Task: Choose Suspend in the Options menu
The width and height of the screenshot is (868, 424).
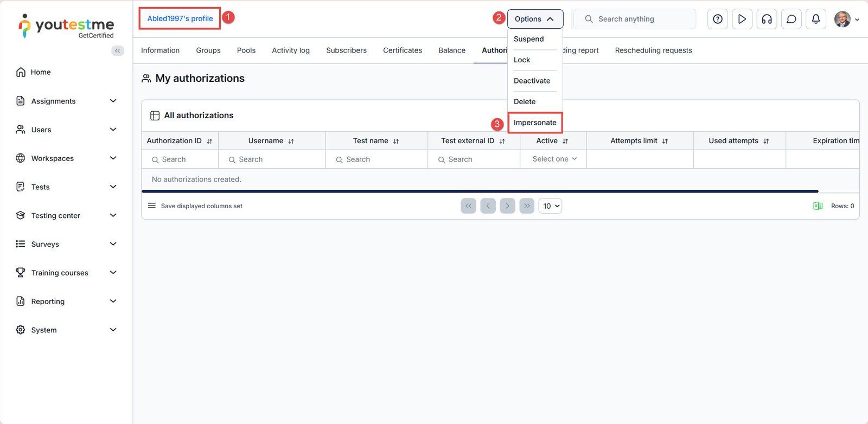Action: click(x=528, y=39)
